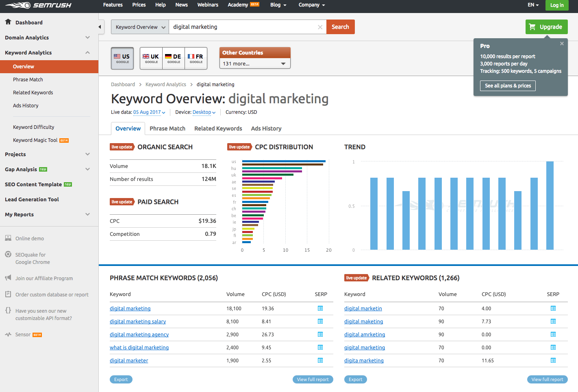Open SERP icon for digita marketing

click(x=553, y=361)
